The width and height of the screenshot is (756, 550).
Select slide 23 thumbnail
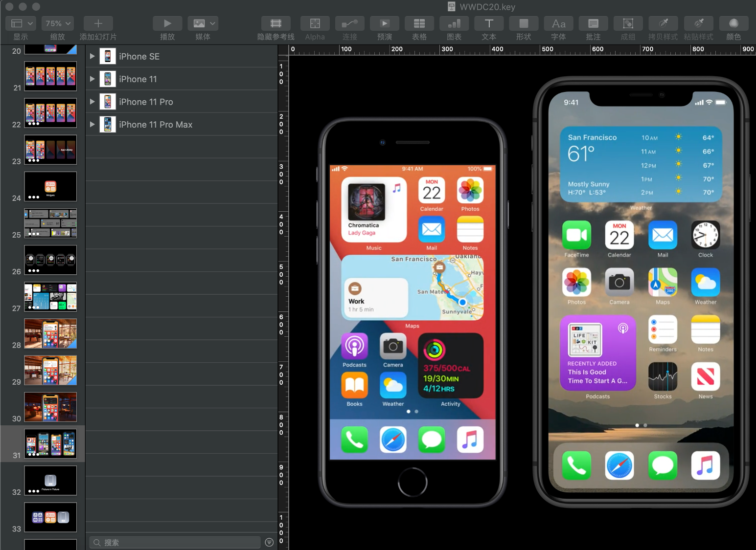click(x=50, y=150)
